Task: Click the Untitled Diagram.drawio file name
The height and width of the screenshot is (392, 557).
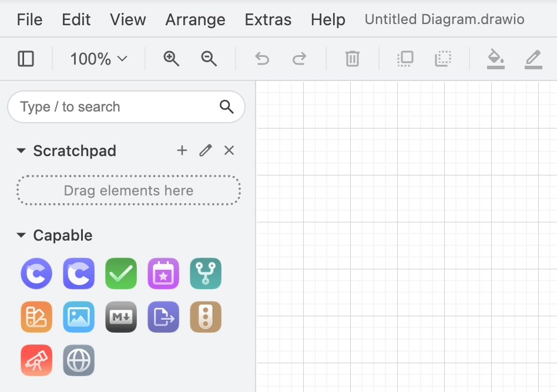Action: click(444, 19)
